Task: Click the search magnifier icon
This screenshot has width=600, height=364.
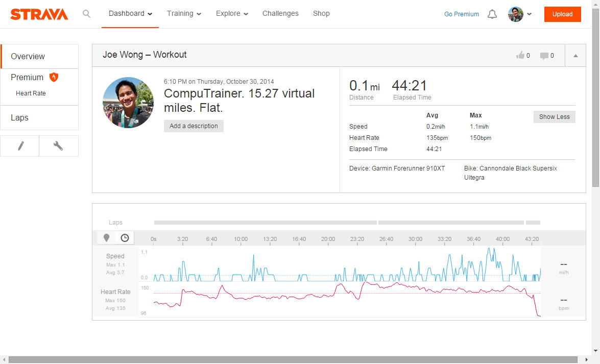Action: click(86, 14)
